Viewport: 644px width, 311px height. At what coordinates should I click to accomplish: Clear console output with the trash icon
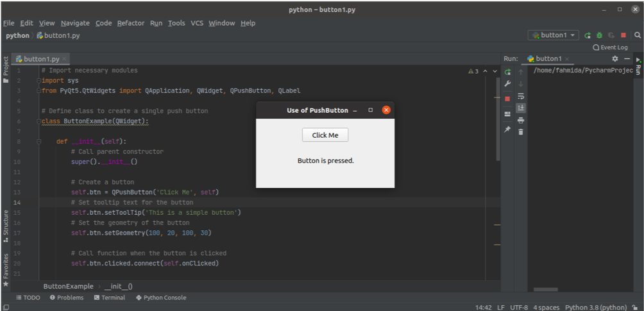click(521, 132)
